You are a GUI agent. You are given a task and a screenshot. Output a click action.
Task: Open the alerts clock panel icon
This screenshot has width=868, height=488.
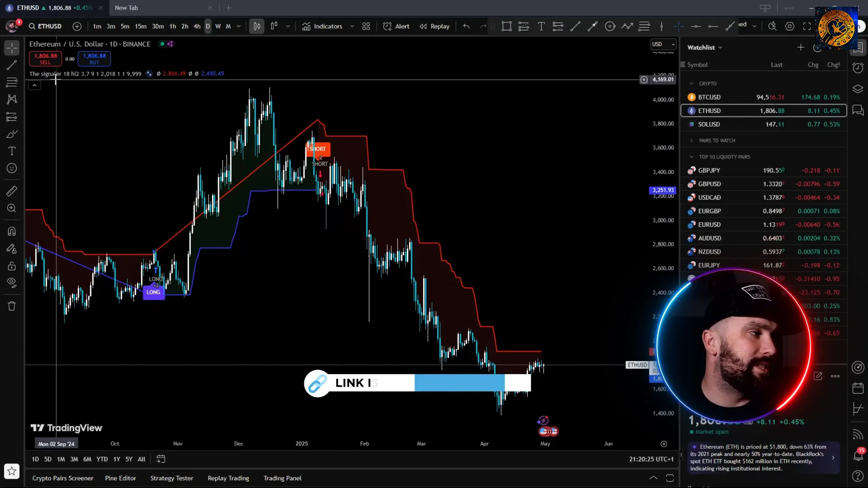point(858,68)
